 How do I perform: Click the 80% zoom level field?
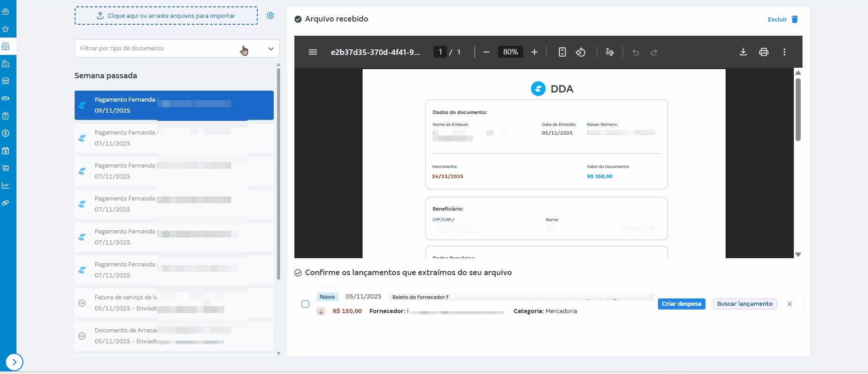(510, 52)
